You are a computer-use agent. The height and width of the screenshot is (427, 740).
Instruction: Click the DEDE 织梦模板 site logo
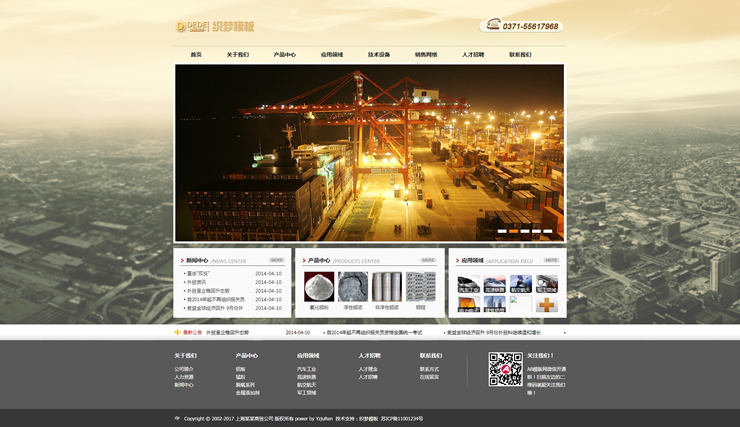pos(215,27)
